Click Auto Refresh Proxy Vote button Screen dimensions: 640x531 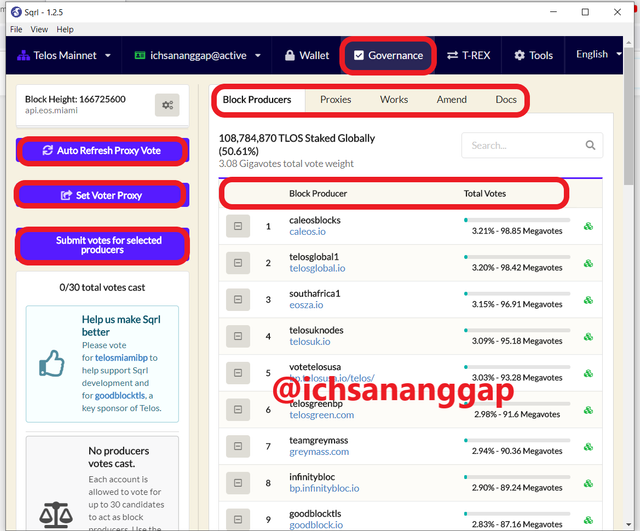click(102, 151)
